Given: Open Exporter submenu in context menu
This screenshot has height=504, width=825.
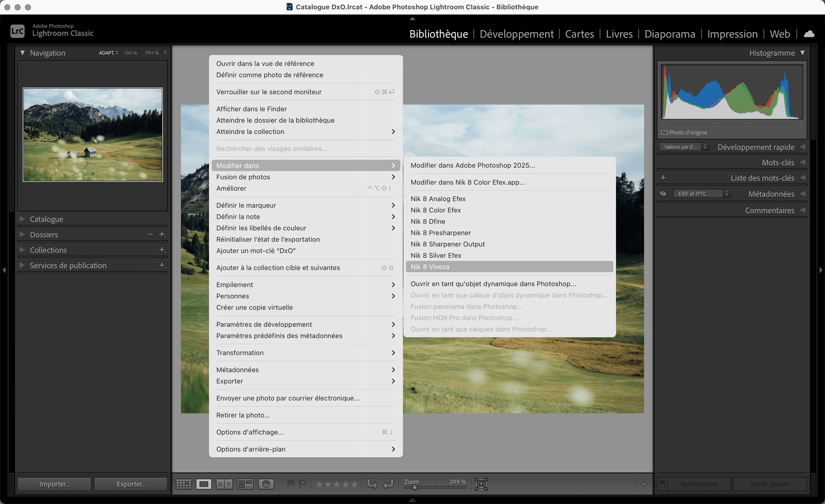Looking at the screenshot, I should [x=306, y=381].
